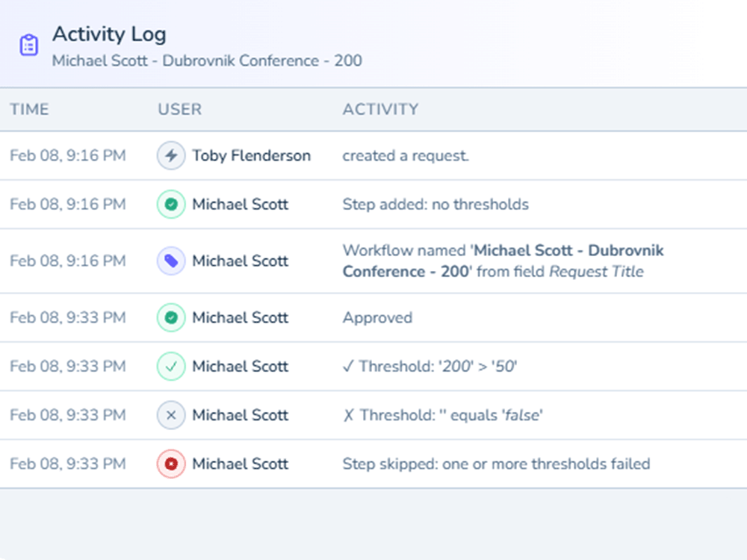Click the clipboard Activity Log icon
The height and width of the screenshot is (560, 747).
click(28, 45)
